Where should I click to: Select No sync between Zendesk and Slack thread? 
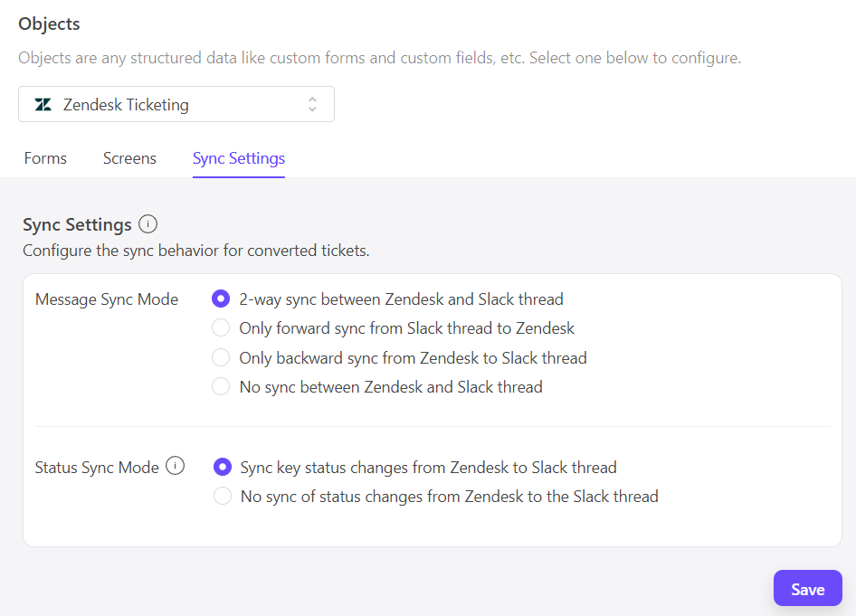click(x=220, y=387)
